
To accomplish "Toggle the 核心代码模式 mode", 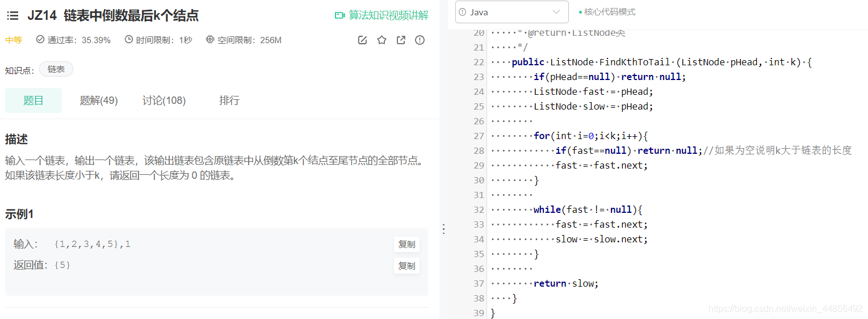I will pos(607,12).
